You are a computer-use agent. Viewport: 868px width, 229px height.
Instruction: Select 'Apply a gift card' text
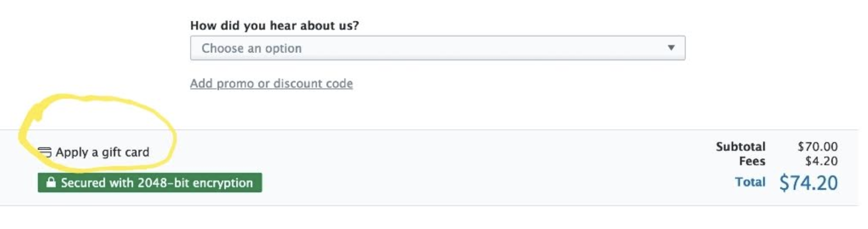click(102, 152)
